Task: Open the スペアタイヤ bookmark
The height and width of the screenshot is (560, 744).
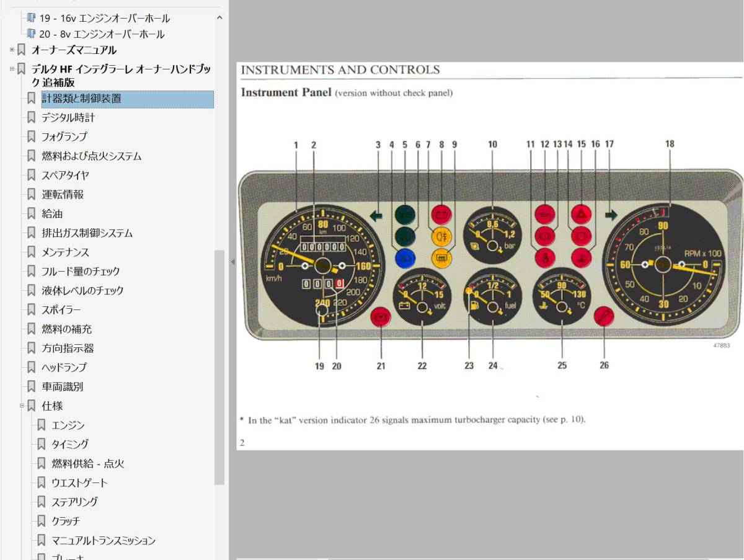Action: 65,175
